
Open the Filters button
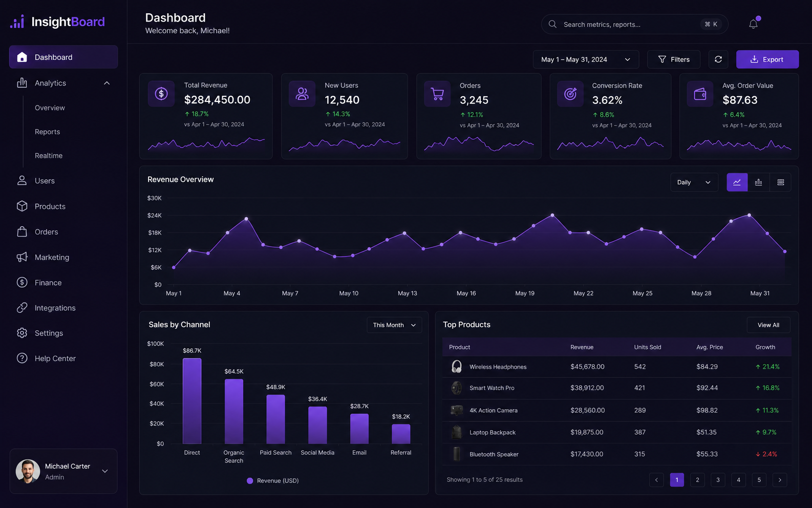673,59
